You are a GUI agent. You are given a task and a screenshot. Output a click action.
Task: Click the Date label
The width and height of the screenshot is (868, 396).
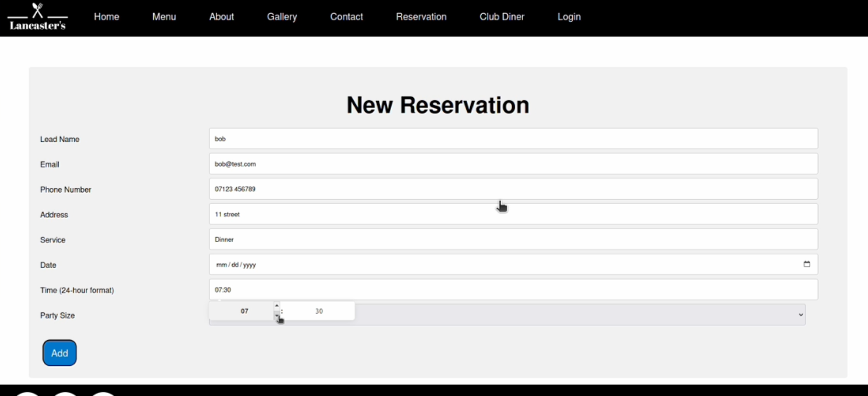[48, 265]
